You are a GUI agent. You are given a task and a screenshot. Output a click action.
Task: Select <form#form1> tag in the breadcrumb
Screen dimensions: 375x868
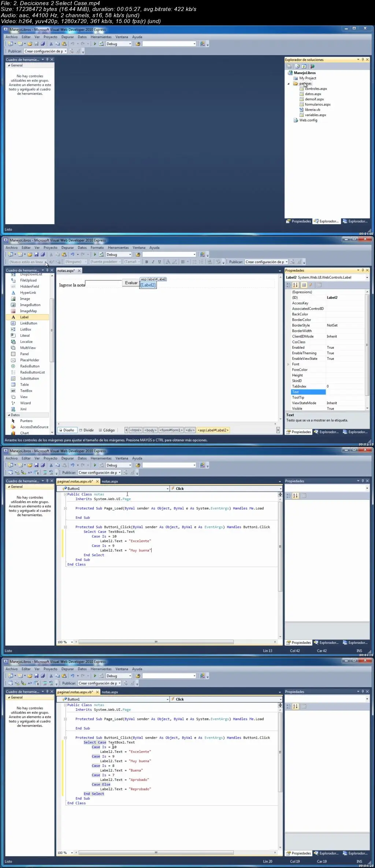click(171, 430)
